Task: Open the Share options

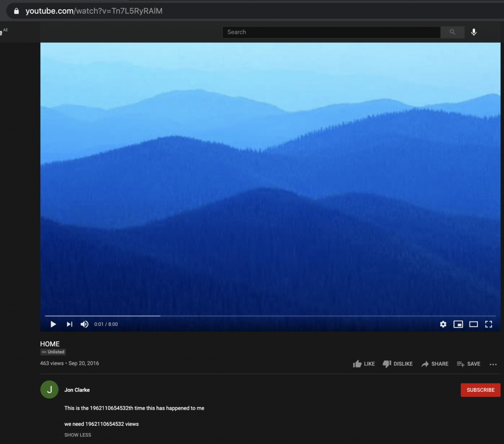Action: pyautogui.click(x=435, y=364)
